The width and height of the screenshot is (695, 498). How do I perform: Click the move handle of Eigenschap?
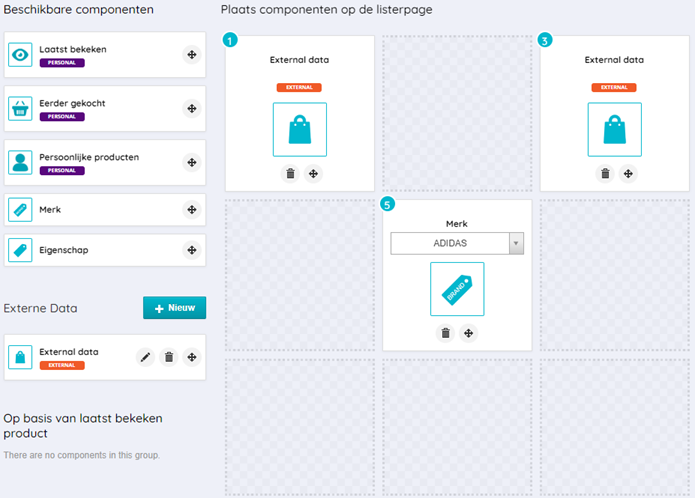(191, 250)
